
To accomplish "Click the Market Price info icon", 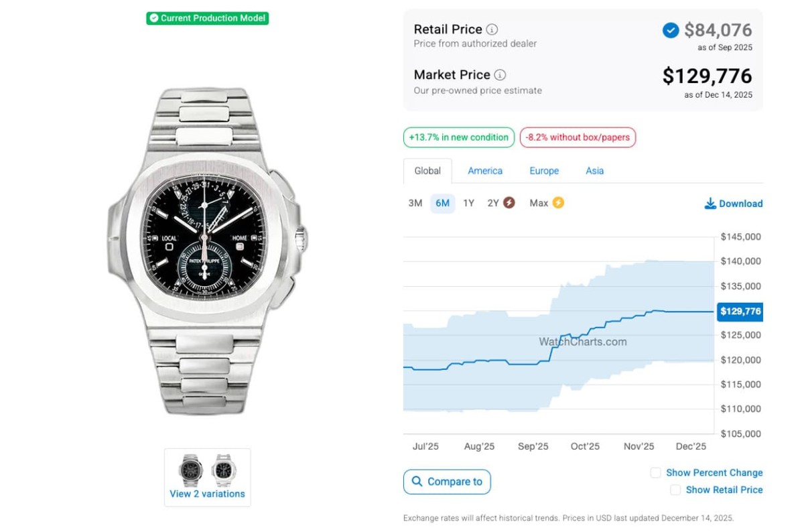I will click(500, 75).
